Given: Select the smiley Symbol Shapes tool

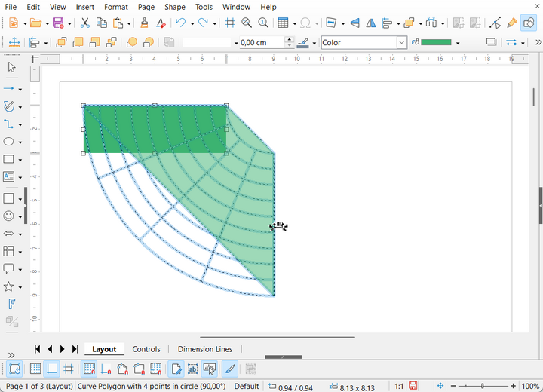Looking at the screenshot, I should (x=9, y=216).
